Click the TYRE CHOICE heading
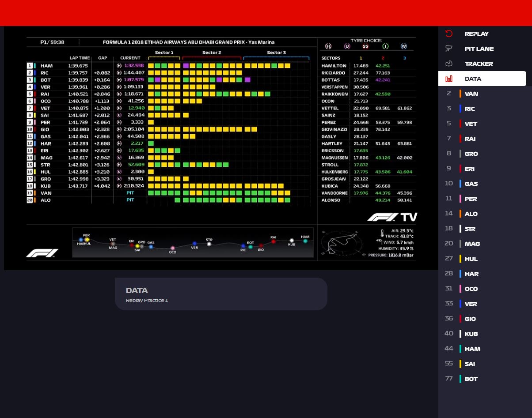 [x=366, y=40]
